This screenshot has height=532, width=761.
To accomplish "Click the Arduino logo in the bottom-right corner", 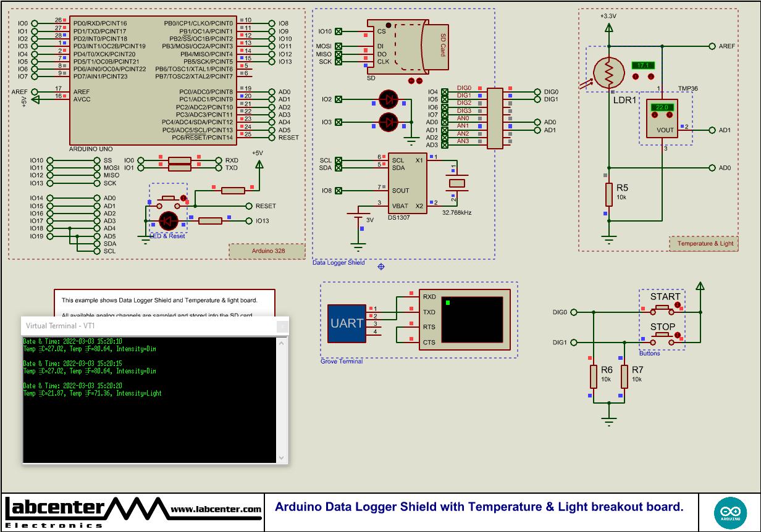I will 730,512.
